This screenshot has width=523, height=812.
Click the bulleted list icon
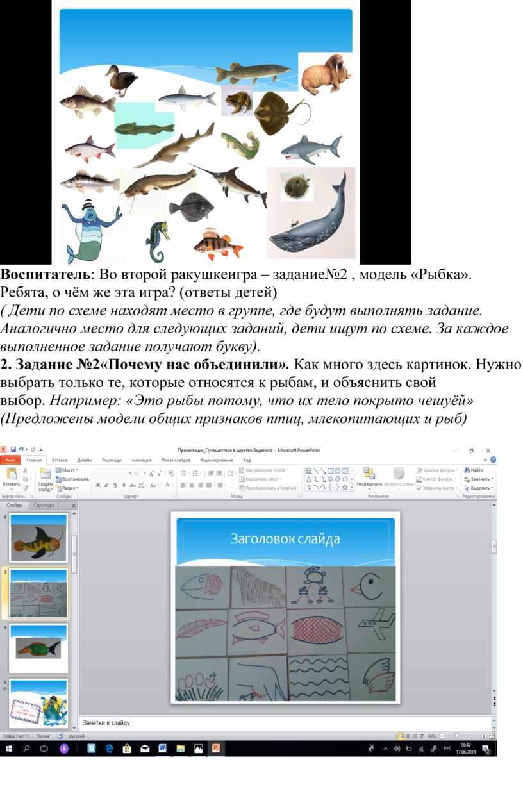[183, 473]
